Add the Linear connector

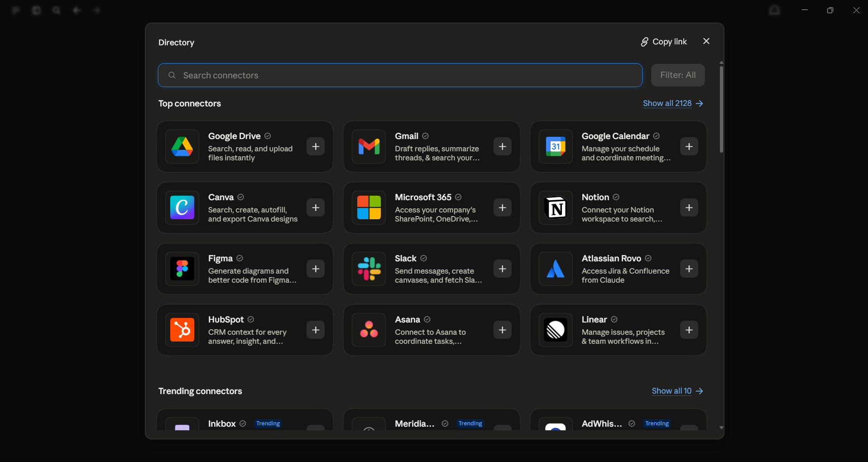tap(689, 330)
